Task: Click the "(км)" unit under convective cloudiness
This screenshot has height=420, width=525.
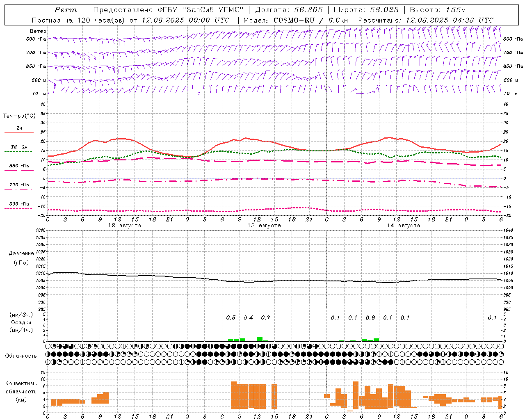Action: tap(21, 399)
